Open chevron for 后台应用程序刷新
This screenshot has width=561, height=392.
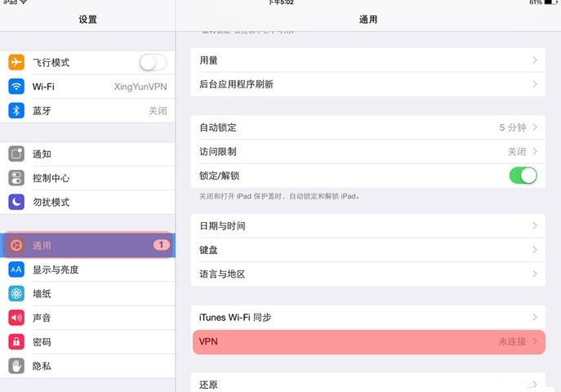pos(535,84)
